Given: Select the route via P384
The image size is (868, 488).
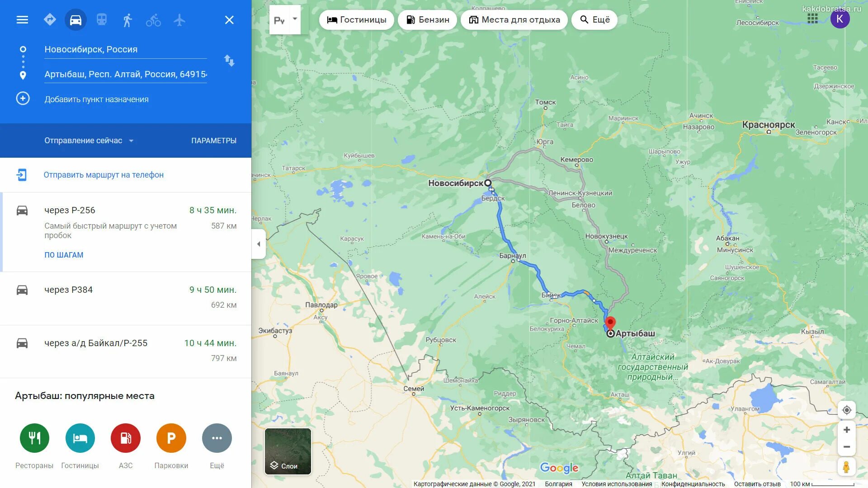Looking at the screenshot, I should [126, 298].
